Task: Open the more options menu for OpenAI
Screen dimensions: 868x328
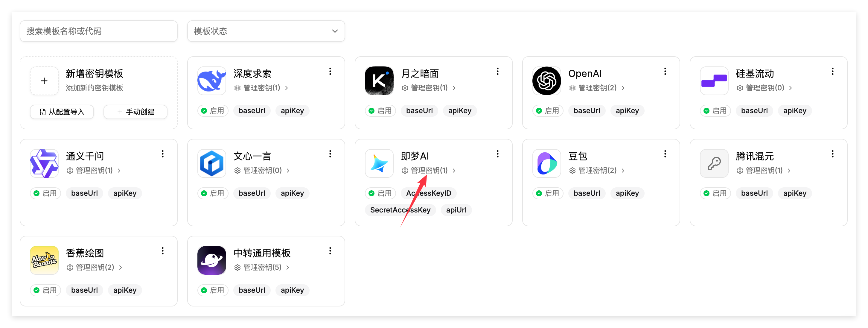Action: tap(665, 72)
